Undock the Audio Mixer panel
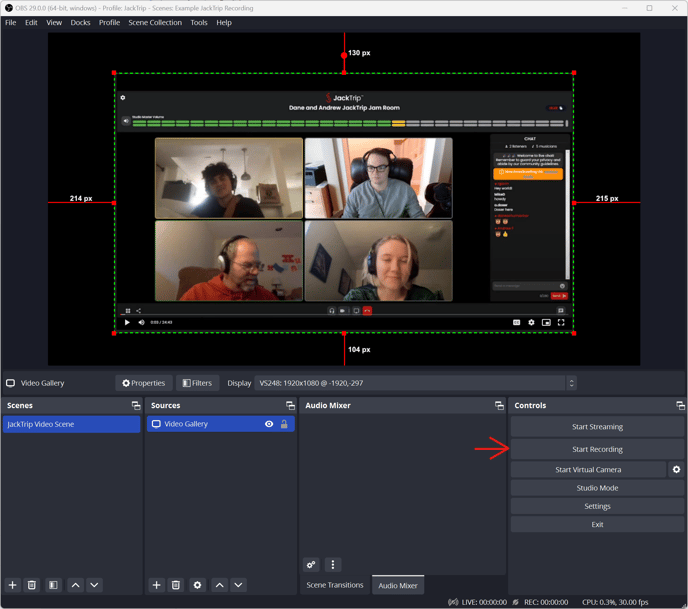The height and width of the screenshot is (609, 688). pyautogui.click(x=499, y=405)
